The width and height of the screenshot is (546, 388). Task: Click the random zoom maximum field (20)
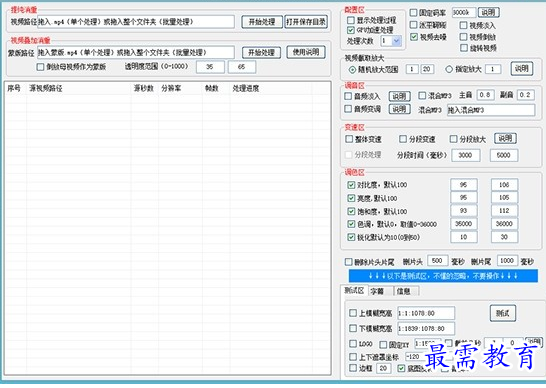tap(427, 69)
